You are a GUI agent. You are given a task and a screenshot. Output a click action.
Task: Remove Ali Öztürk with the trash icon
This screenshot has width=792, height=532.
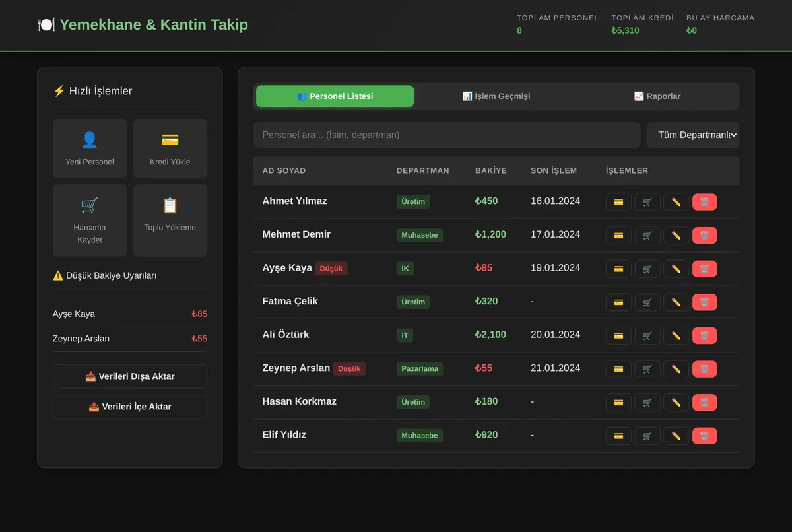click(x=704, y=335)
